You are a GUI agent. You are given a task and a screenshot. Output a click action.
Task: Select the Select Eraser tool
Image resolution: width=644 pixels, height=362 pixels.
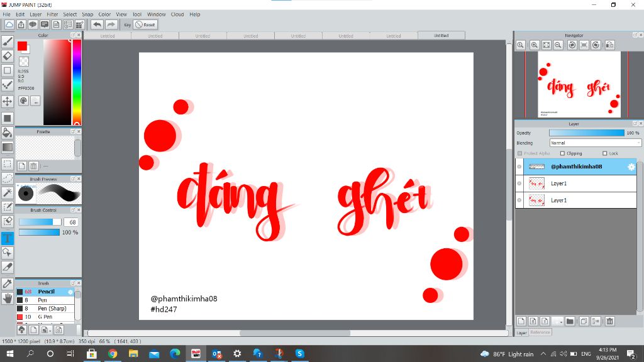click(8, 221)
